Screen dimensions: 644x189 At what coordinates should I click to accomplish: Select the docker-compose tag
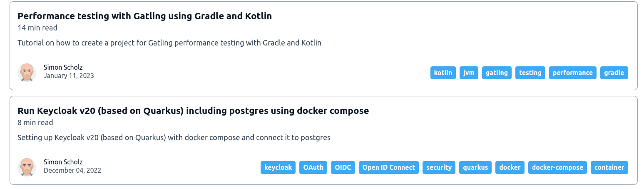click(557, 167)
